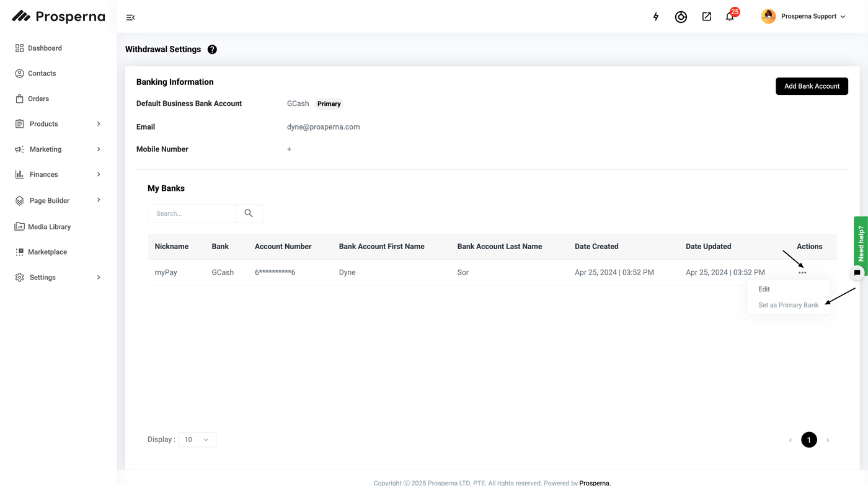
Task: Click the Nickname column header
Action: (171, 247)
